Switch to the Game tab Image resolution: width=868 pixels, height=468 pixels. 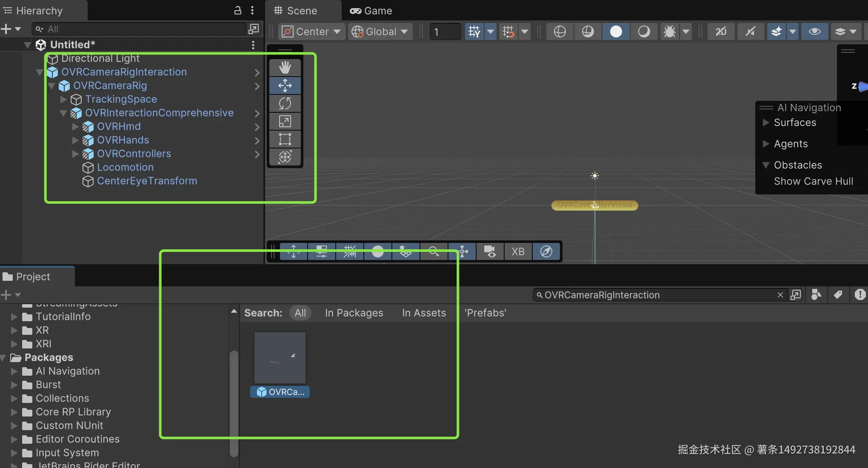[371, 11]
